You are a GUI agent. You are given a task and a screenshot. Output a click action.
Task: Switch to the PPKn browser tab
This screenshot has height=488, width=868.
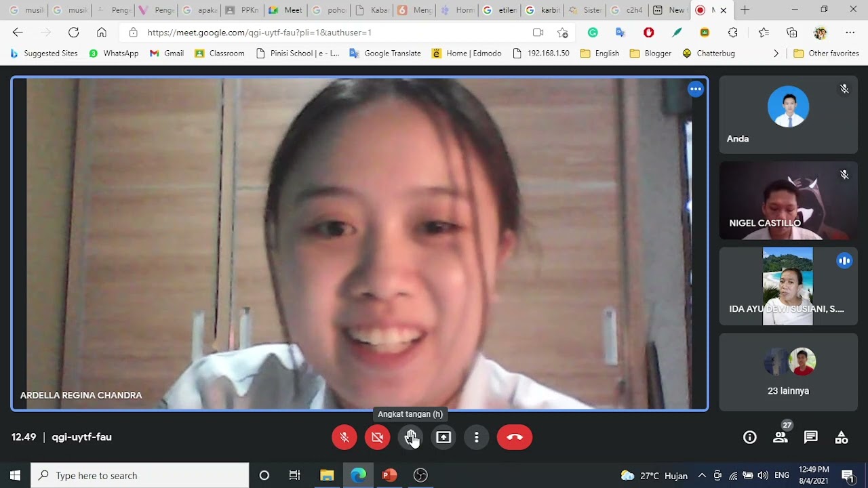click(243, 10)
